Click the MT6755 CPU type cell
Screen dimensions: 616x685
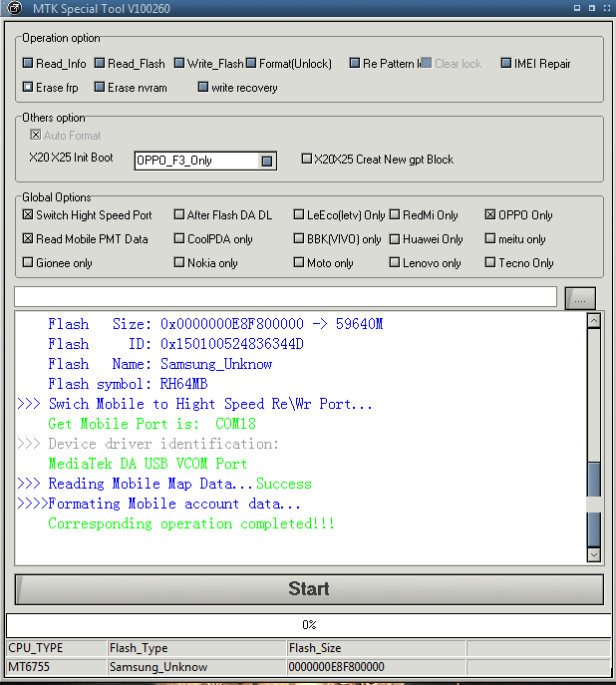pyautogui.click(x=57, y=667)
